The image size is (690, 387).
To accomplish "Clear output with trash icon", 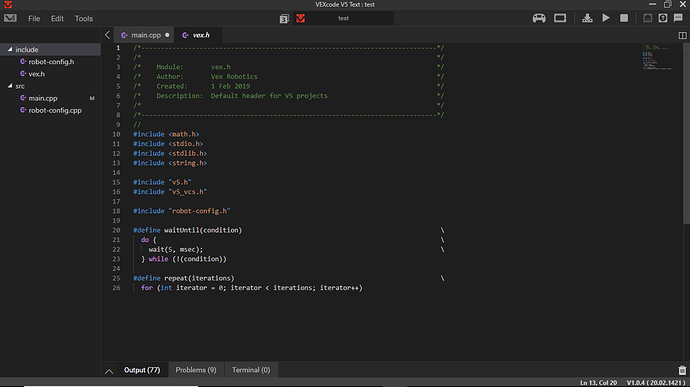I will click(682, 370).
